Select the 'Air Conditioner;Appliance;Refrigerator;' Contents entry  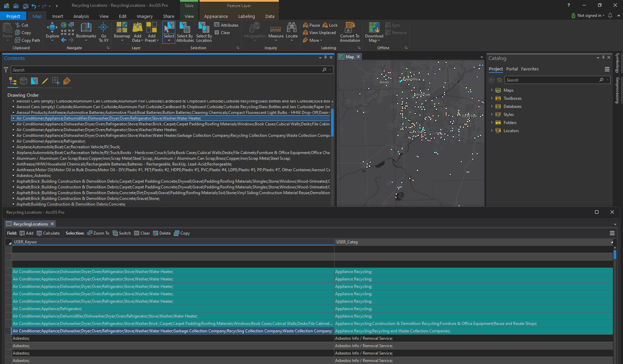coord(51,141)
